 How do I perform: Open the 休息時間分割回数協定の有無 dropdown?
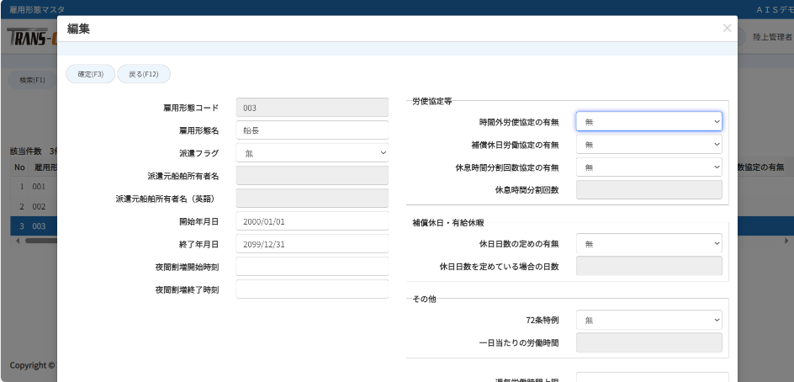point(649,167)
